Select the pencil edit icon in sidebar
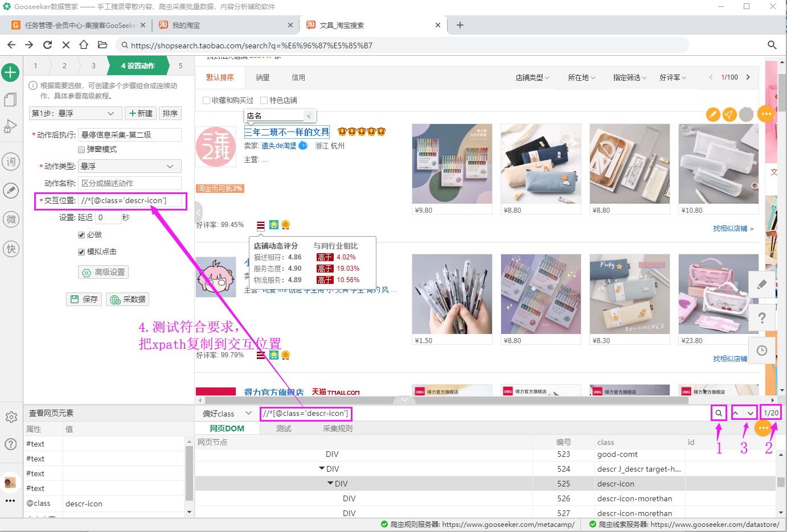 click(x=11, y=191)
